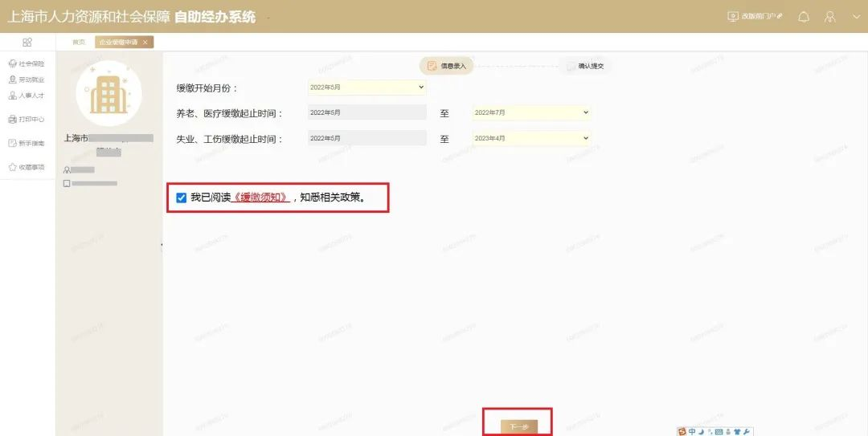The height and width of the screenshot is (436, 868).
Task: Click the grid menu icon above sidebar
Action: [x=27, y=42]
